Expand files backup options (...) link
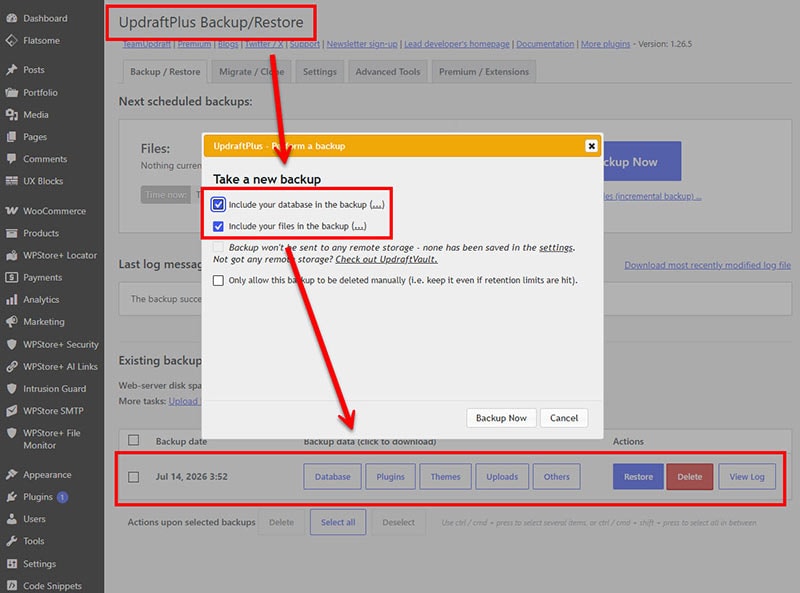Image resolution: width=800 pixels, height=593 pixels. [x=359, y=226]
